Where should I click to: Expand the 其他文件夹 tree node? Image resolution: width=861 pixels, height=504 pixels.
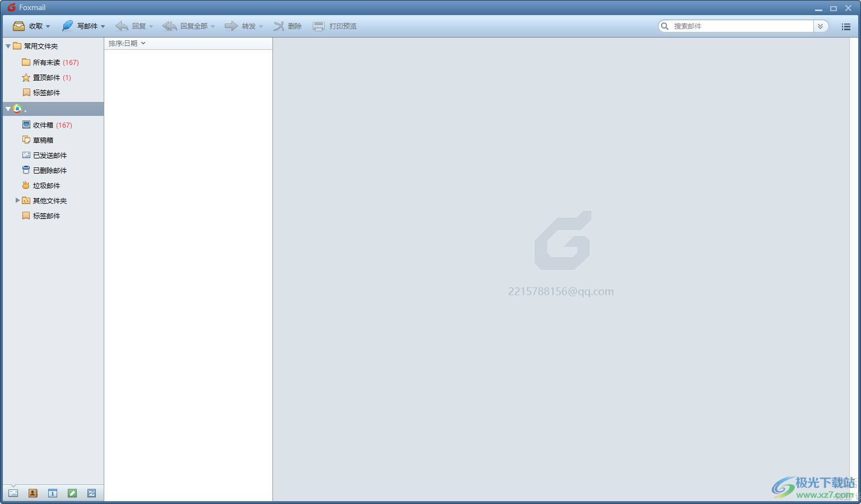(x=17, y=200)
